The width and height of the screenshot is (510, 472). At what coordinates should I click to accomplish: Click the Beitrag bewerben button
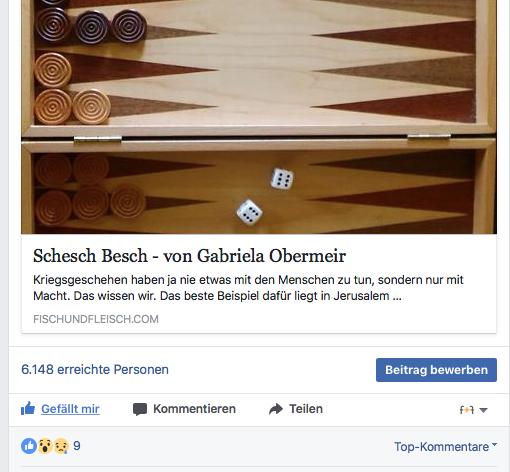click(x=436, y=370)
